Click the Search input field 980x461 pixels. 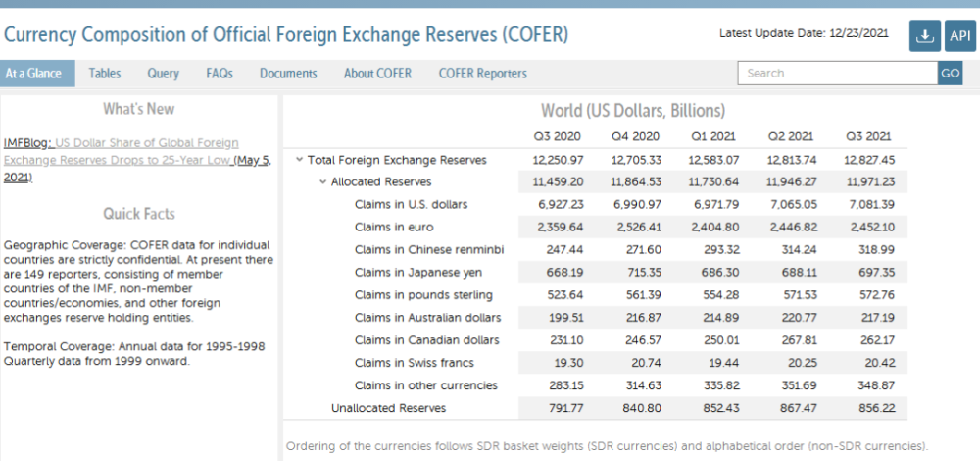837,74
